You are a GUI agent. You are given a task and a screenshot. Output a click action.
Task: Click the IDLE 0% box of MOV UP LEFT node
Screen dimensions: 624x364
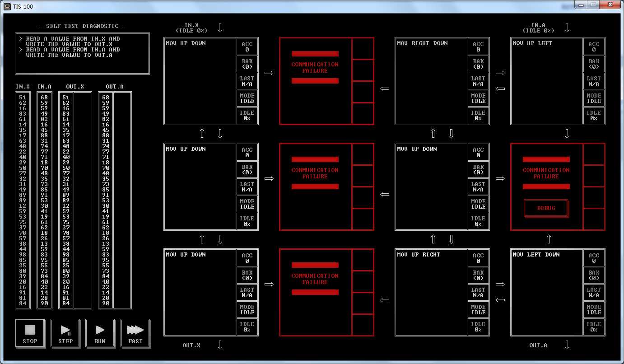click(594, 116)
